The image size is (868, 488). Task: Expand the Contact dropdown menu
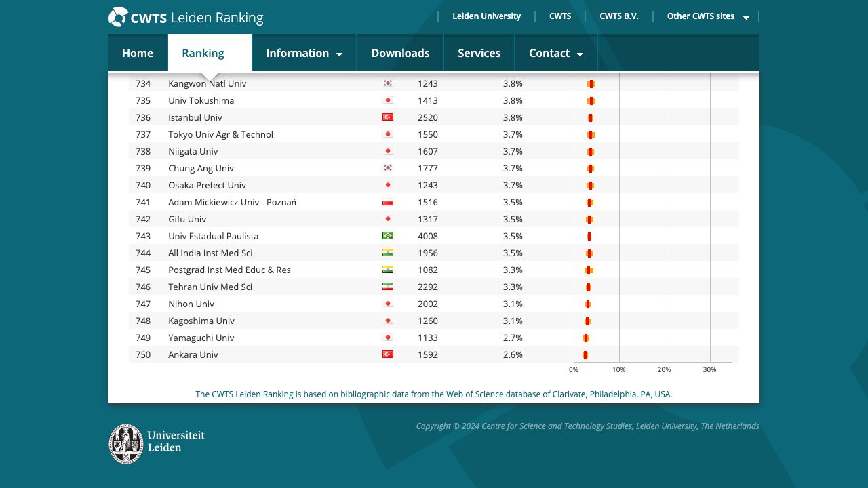pos(555,53)
